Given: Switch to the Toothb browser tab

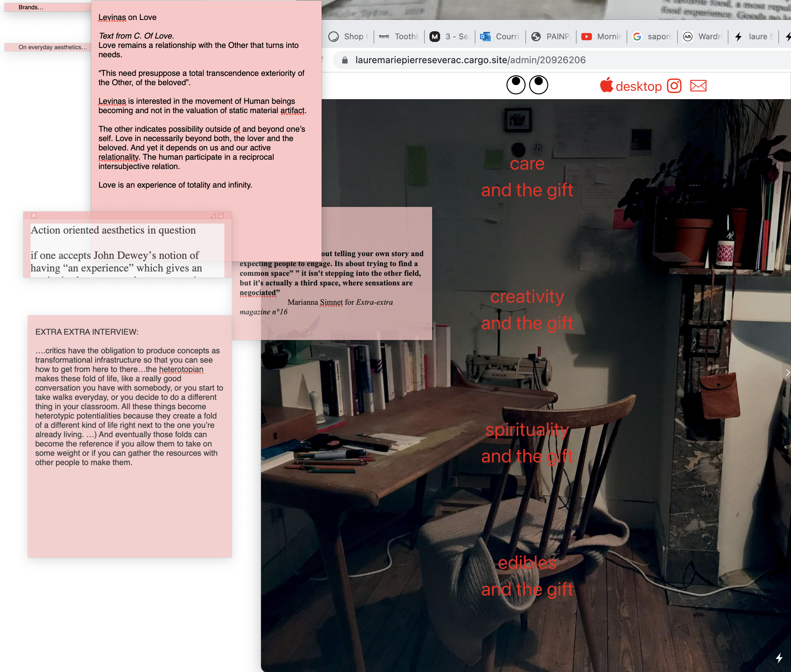Looking at the screenshot, I should click(399, 37).
